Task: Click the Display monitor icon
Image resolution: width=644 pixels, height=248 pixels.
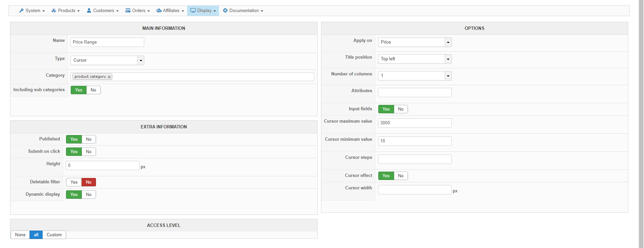Action: click(x=193, y=11)
